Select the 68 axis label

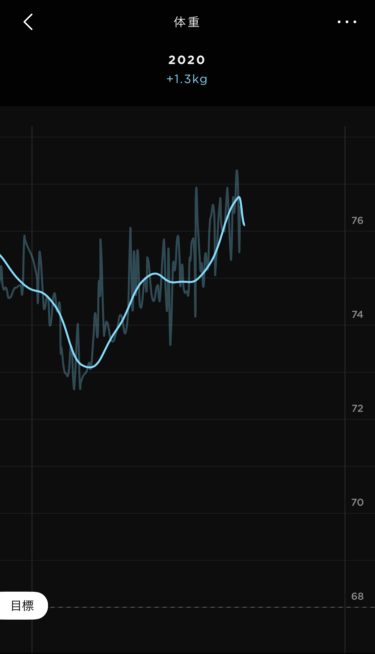(357, 596)
